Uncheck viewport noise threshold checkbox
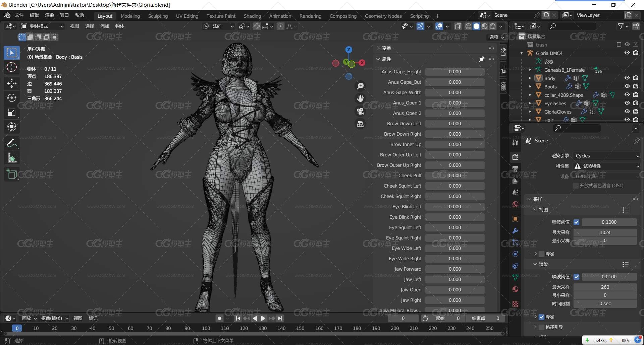The width and height of the screenshot is (644, 345). (x=576, y=222)
